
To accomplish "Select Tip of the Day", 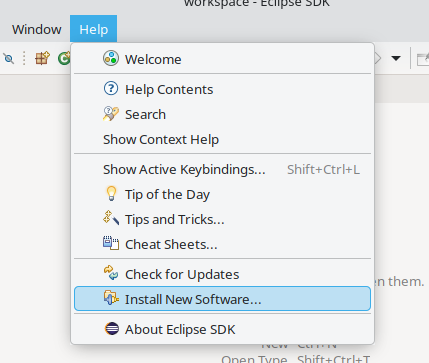I will point(222,194).
